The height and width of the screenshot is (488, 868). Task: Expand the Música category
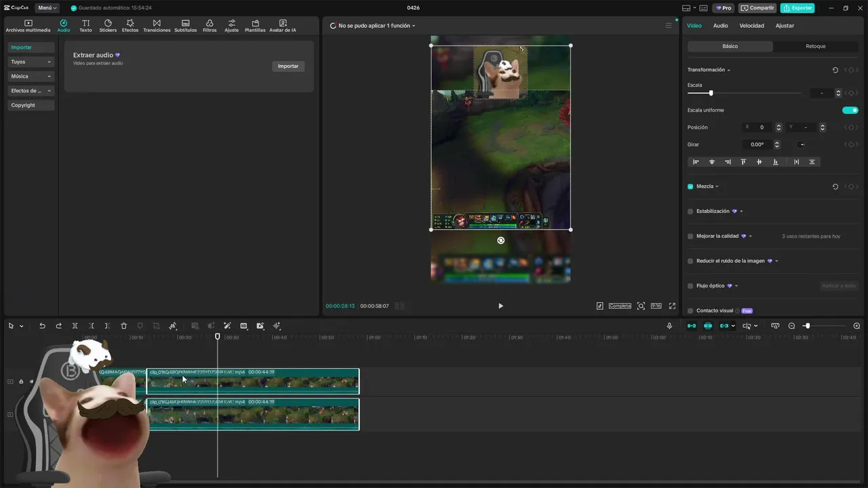coord(31,76)
